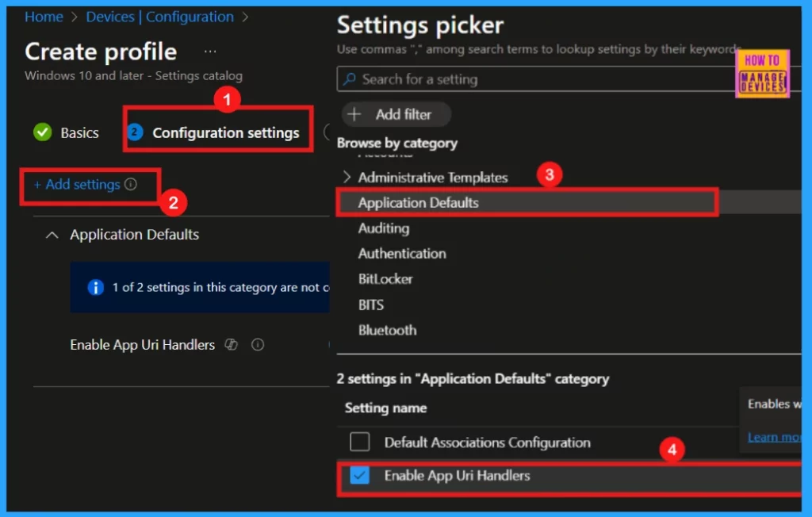
Task: Click the copilot icon next to Enable App Uri Handlers
Action: pos(231,344)
